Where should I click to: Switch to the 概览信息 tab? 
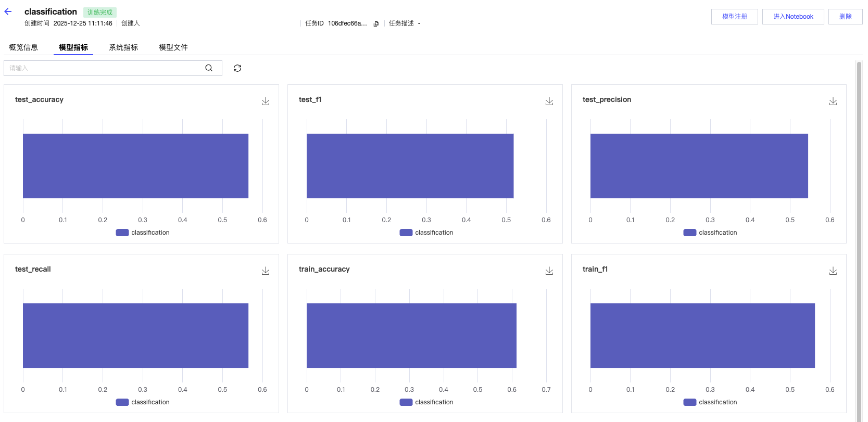click(23, 47)
